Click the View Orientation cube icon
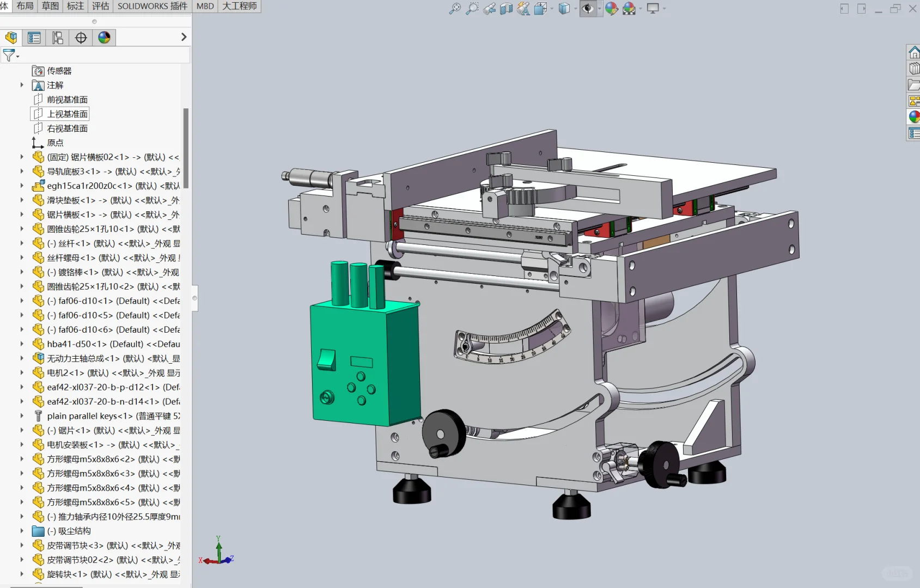 [540, 9]
